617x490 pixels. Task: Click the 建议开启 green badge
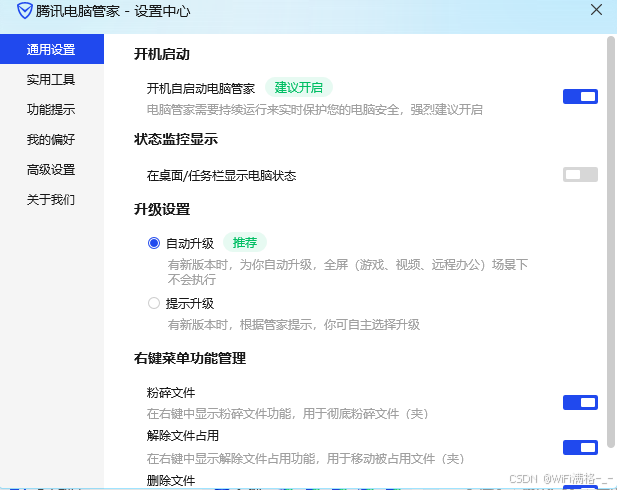pyautogui.click(x=299, y=87)
